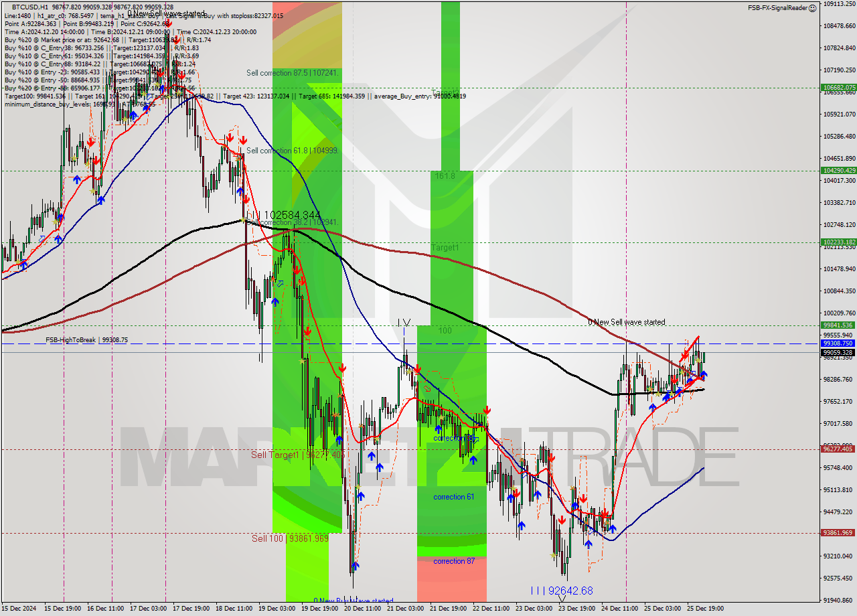Click the Sell correction 61.8 | 104999 label
Screen dimensions: 857x616
(x=293, y=151)
